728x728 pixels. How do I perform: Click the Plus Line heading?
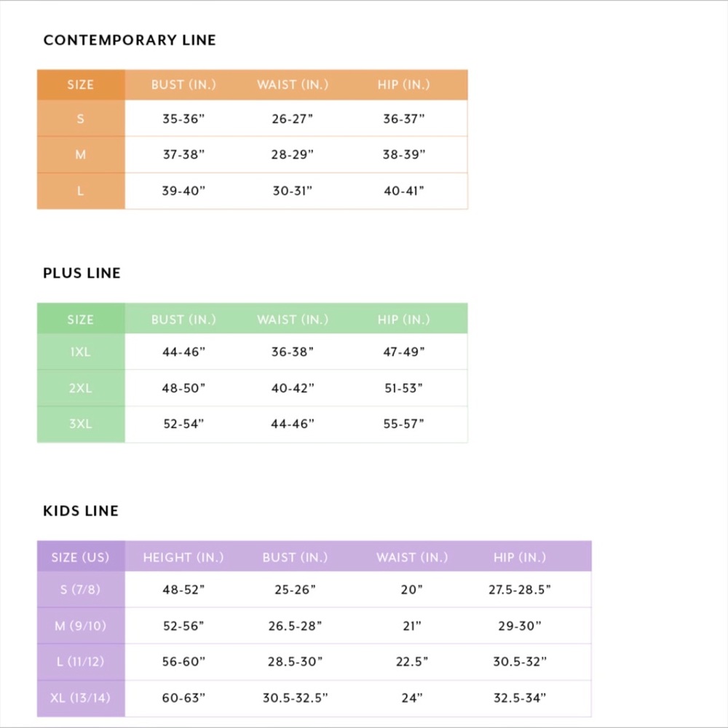coord(82,273)
